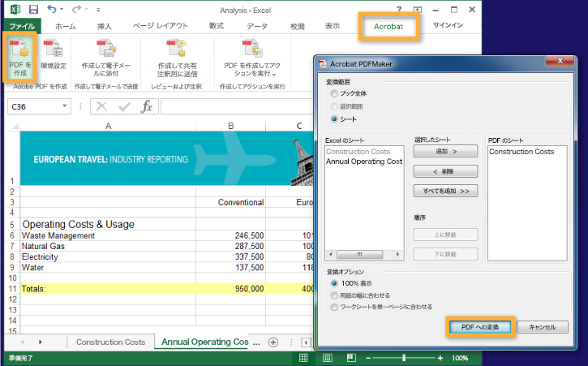Open 環境設定 preferences icon
The height and width of the screenshot is (366, 588).
(54, 55)
